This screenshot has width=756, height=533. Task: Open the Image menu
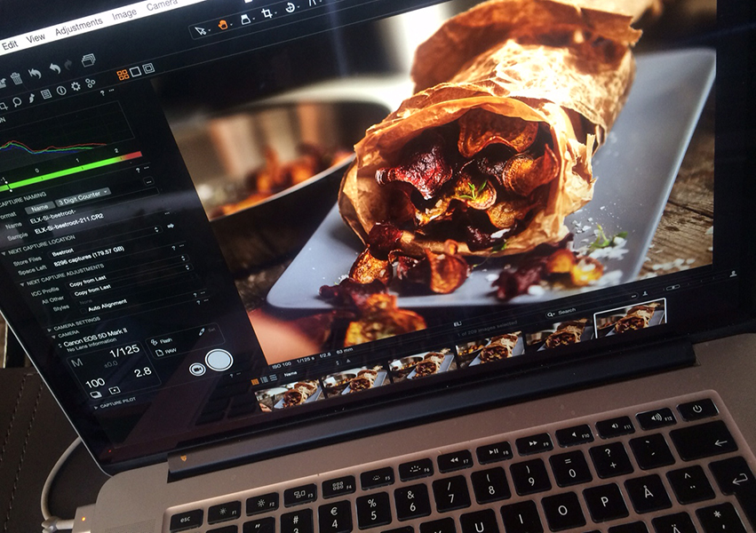click(123, 14)
